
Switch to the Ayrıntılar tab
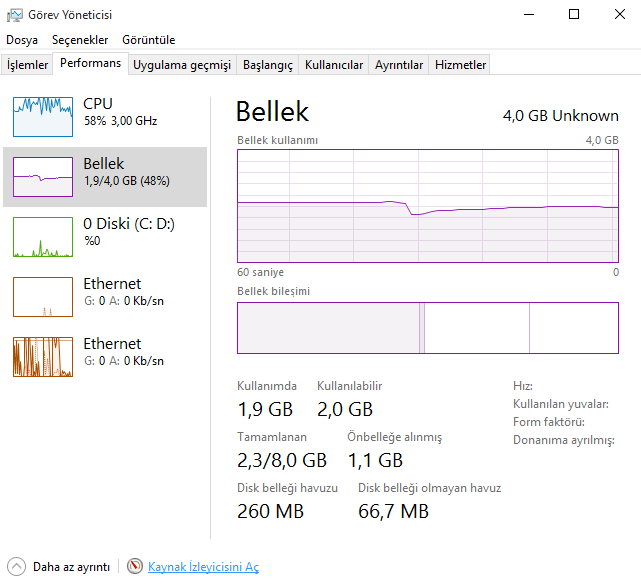point(399,65)
